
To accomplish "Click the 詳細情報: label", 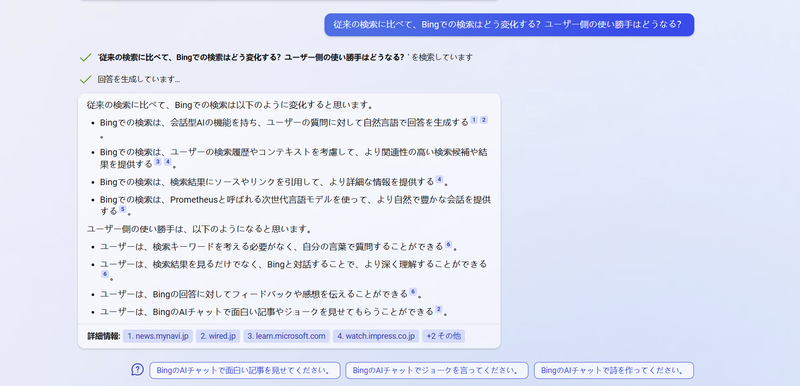I will pos(104,336).
